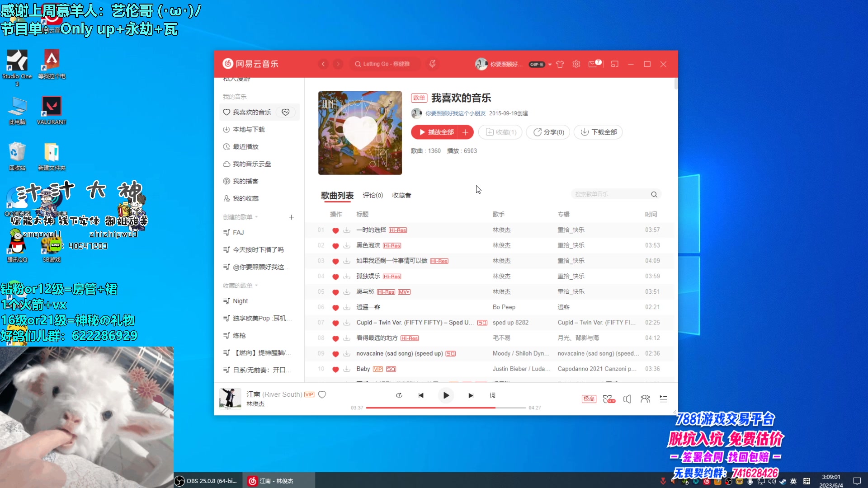Click the top search box showing Letting Go
The height and width of the screenshot is (488, 868).
tap(385, 64)
